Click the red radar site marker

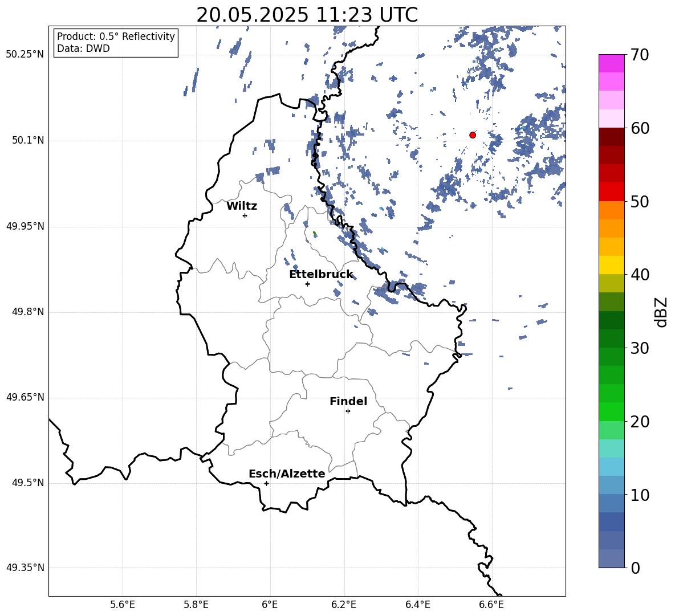point(473,135)
